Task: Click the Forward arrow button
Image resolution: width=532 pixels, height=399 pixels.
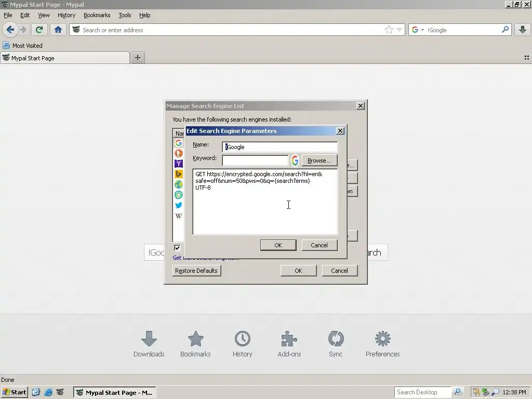Action: 23,30
